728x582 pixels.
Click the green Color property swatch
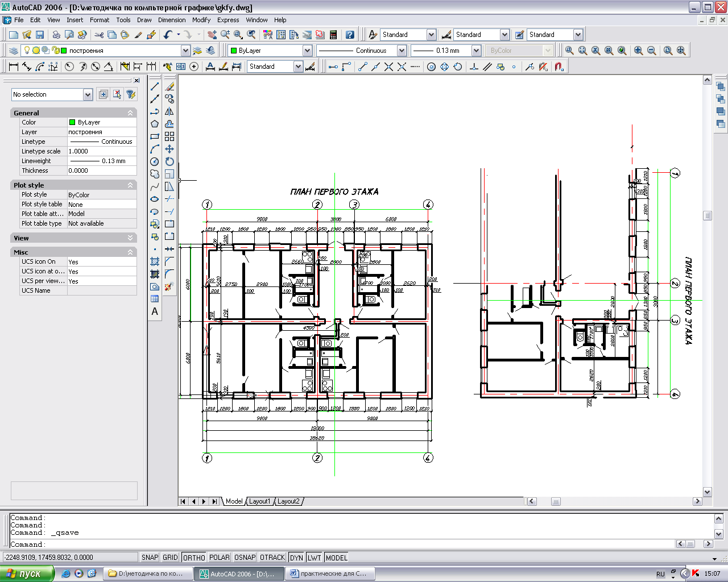[x=72, y=122]
